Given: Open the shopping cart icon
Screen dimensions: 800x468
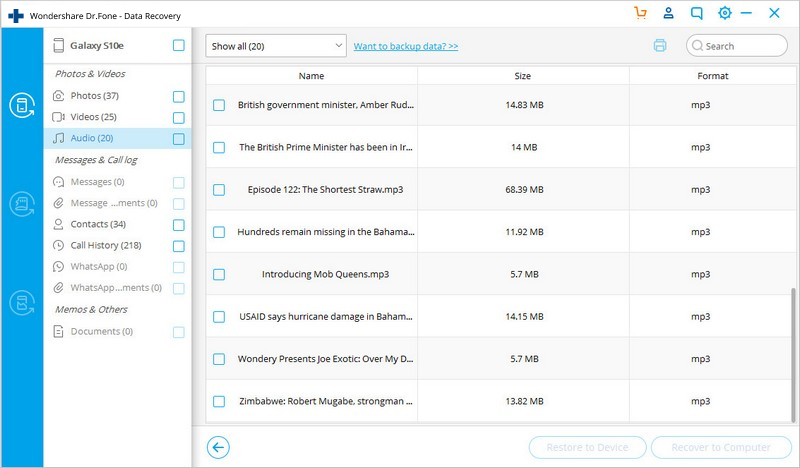Looking at the screenshot, I should click(x=640, y=13).
